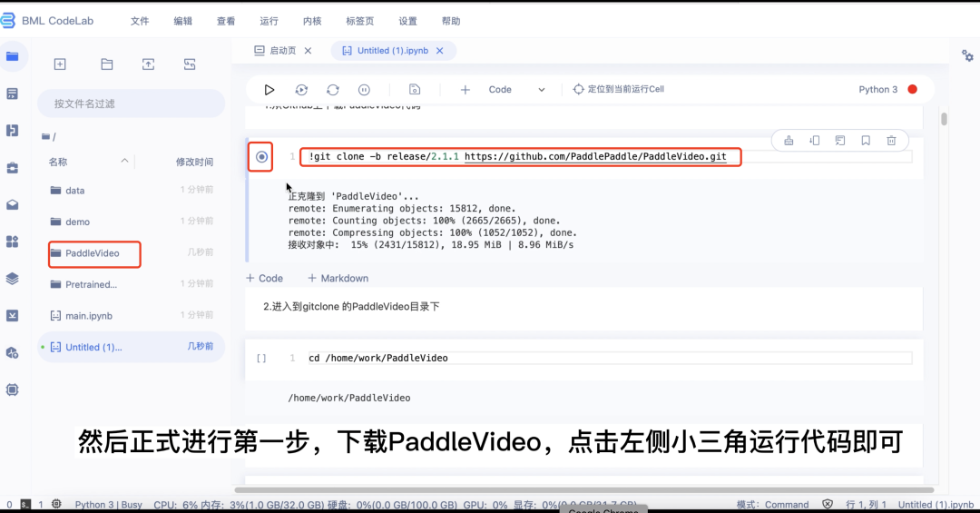Open the terminal-style sidebar icon
Viewport: 980px width, 513px height.
tap(12, 315)
